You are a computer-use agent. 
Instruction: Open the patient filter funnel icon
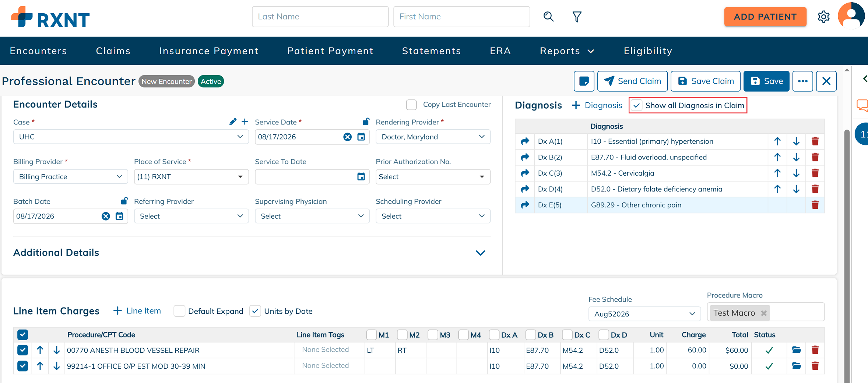click(577, 17)
